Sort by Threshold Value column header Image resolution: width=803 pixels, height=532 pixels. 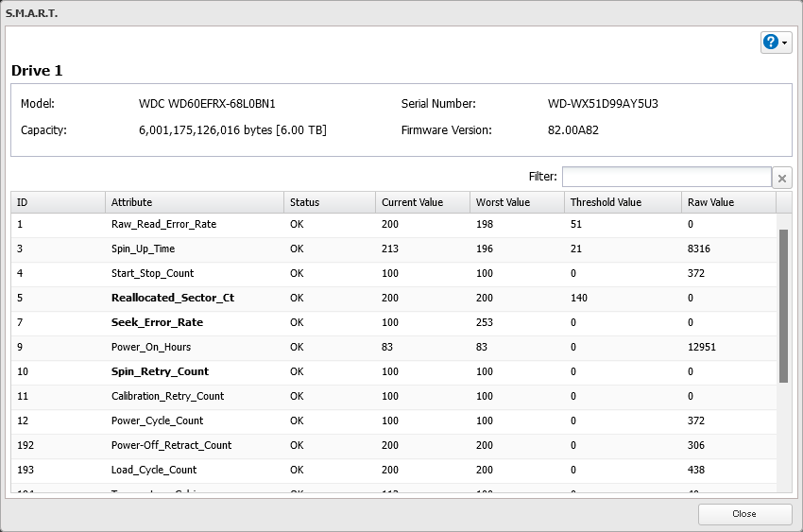[x=622, y=202]
